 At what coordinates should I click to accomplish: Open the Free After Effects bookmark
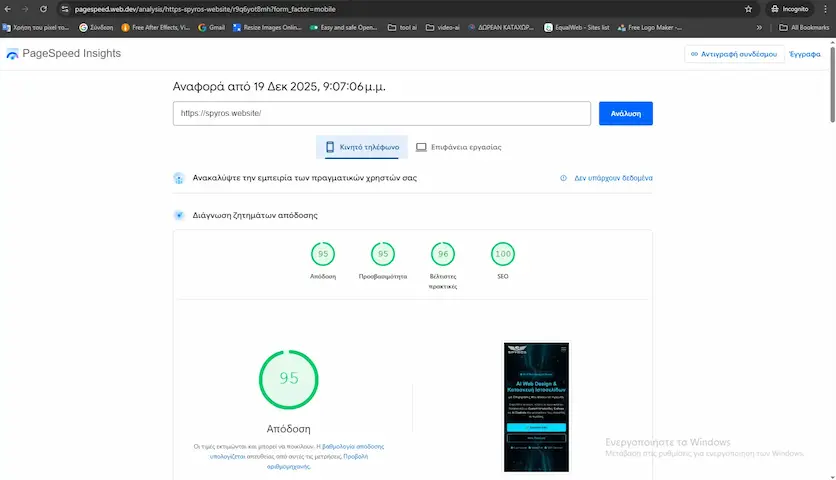pyautogui.click(x=156, y=27)
